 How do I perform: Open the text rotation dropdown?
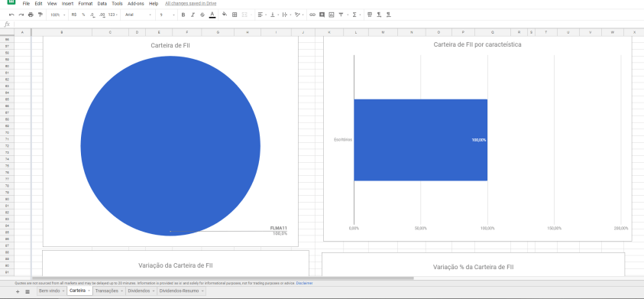point(299,15)
